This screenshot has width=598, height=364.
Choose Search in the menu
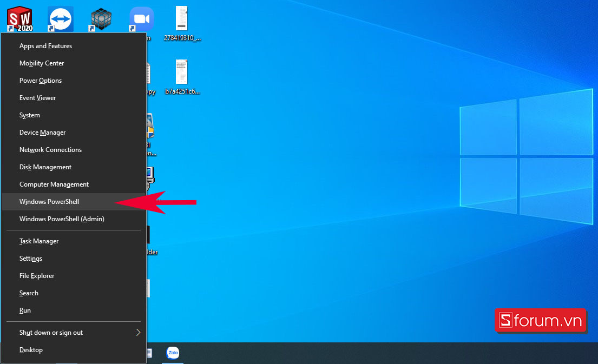74,293
